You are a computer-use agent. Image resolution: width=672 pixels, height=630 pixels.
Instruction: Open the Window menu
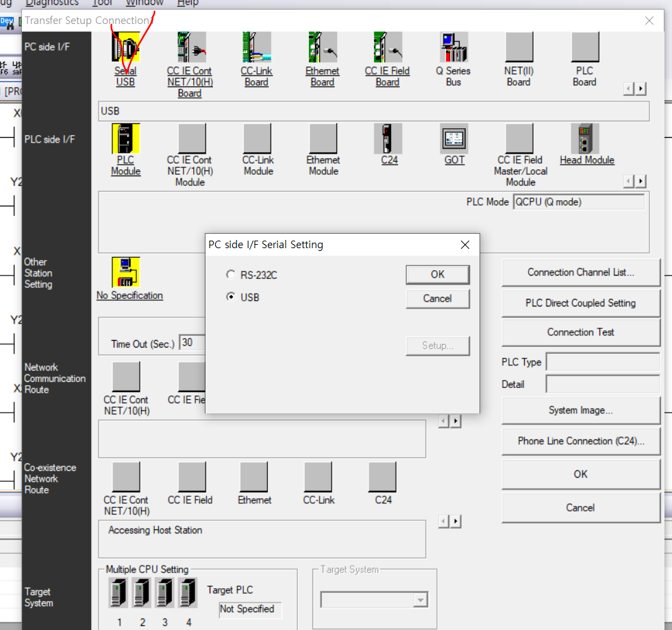pyautogui.click(x=145, y=3)
